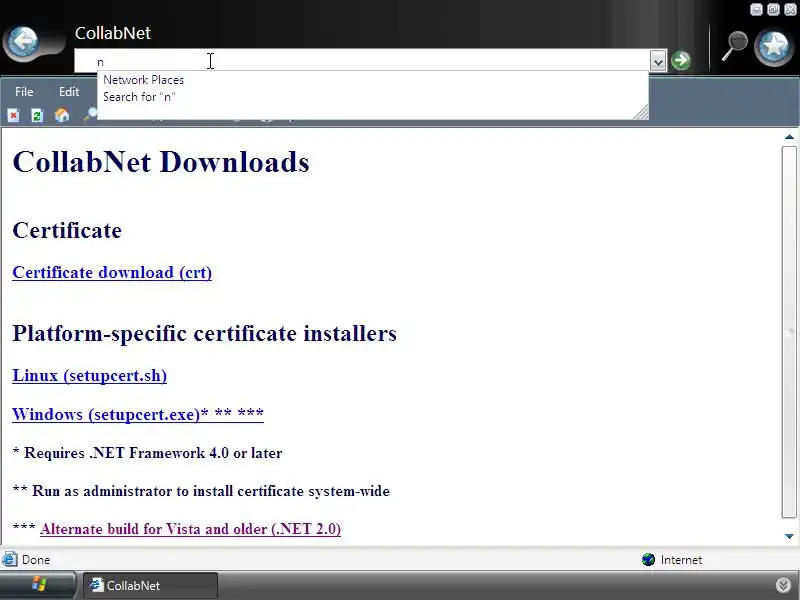Click the suggestion list resize grip
The height and width of the screenshot is (600, 800).
[x=641, y=112]
